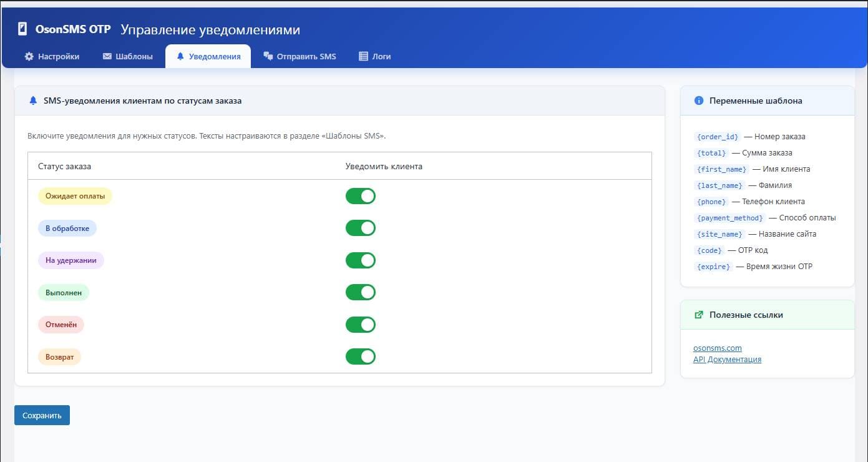Click the OsonSMS OTP phone logo icon
This screenshot has width=868, height=462.
22,29
